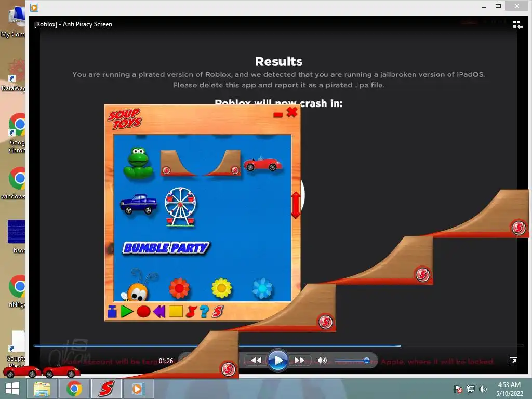Switch to full screen view in player

coord(513,361)
